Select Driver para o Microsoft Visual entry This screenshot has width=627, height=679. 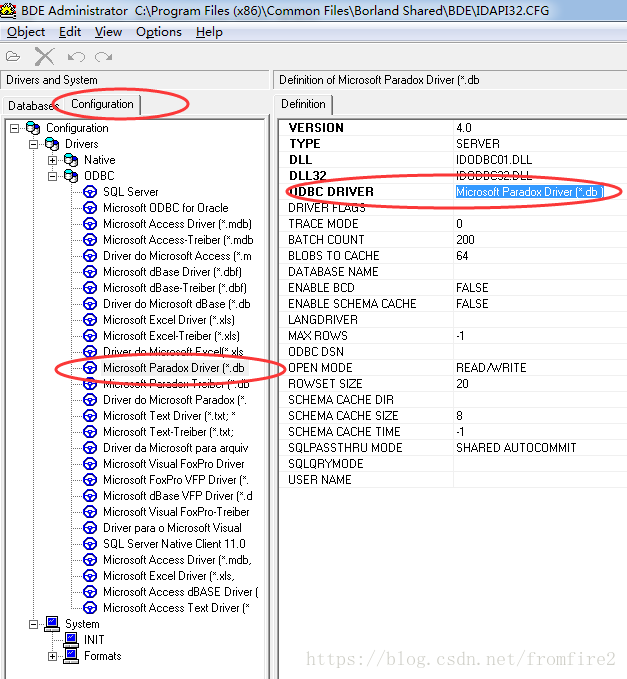point(172,528)
